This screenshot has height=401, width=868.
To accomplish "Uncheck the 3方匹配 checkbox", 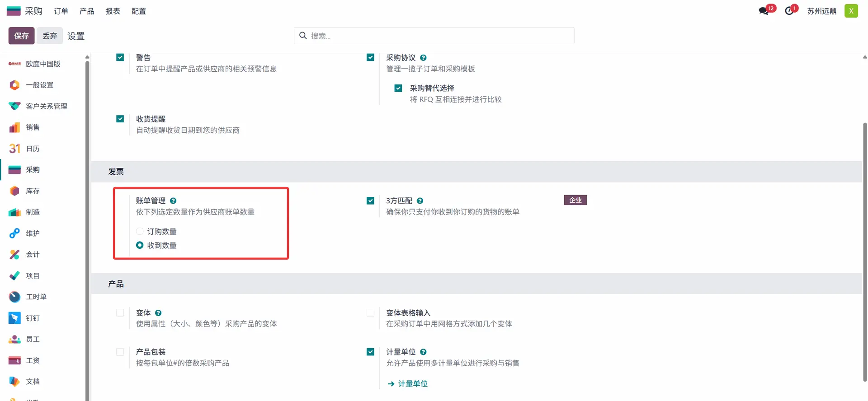I will point(370,200).
